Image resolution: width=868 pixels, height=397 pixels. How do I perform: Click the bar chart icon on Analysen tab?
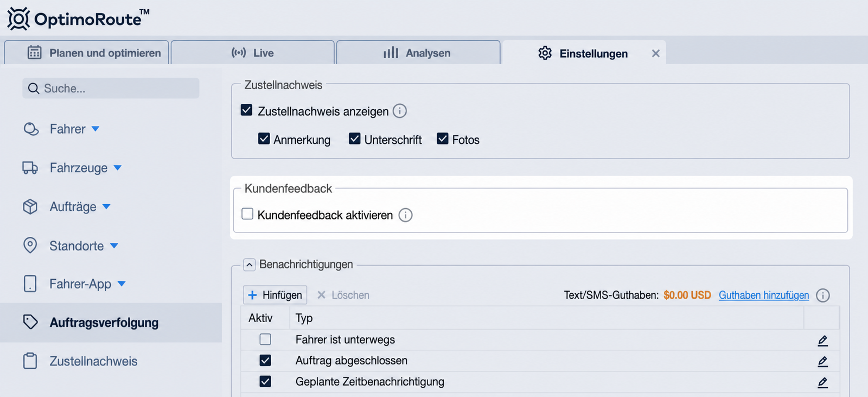(391, 53)
